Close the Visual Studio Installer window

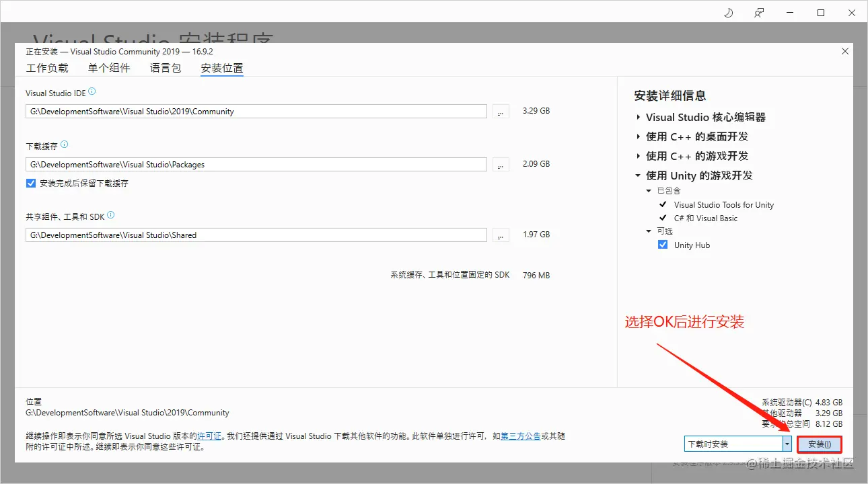852,13
